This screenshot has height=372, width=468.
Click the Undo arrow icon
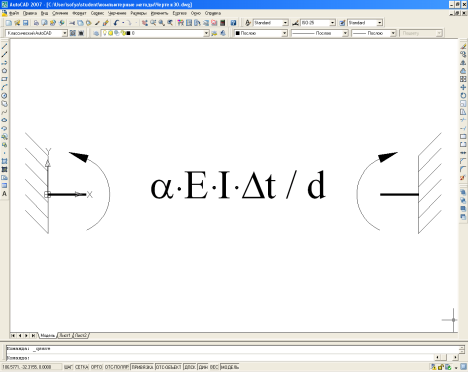tap(116, 23)
